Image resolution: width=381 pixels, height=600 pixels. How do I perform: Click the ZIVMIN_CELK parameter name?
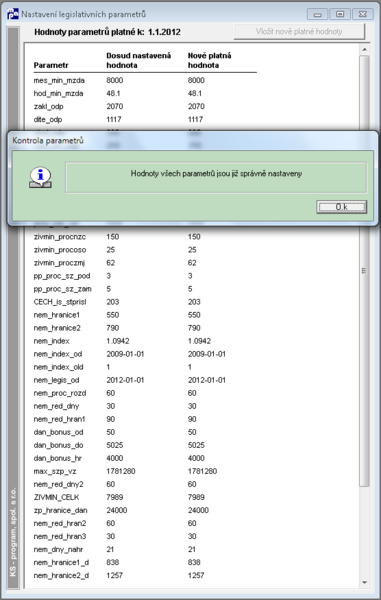pos(56,497)
